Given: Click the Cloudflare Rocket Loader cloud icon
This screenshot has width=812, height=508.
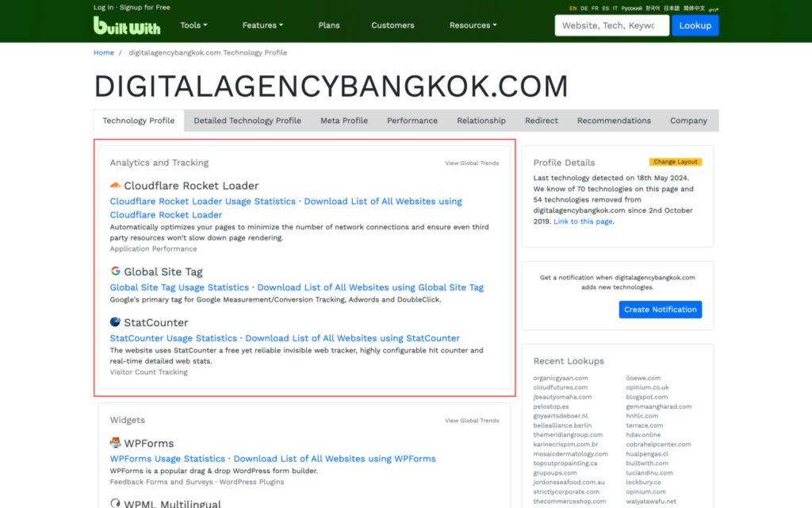Looking at the screenshot, I should (x=115, y=185).
